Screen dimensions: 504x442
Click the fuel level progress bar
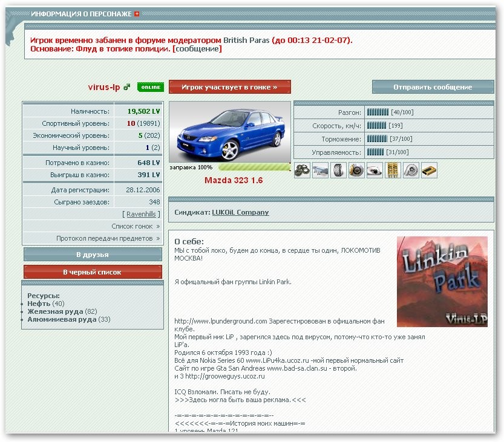point(254,167)
